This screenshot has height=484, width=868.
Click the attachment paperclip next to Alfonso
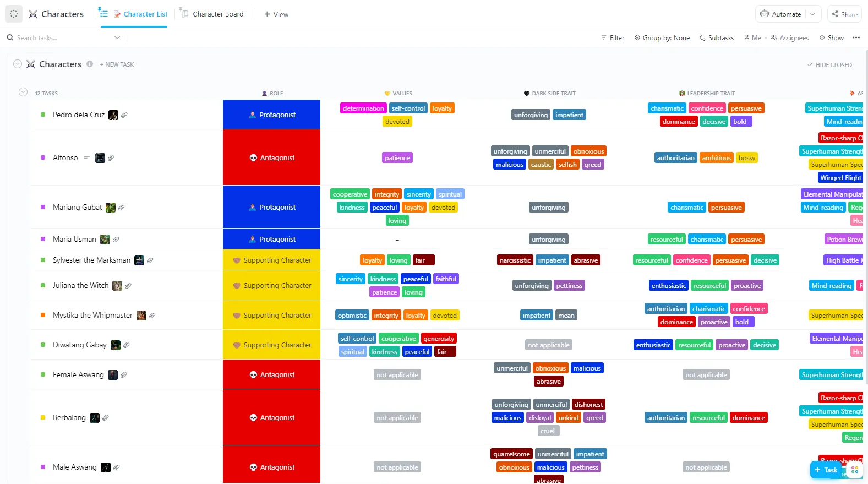pyautogui.click(x=111, y=158)
